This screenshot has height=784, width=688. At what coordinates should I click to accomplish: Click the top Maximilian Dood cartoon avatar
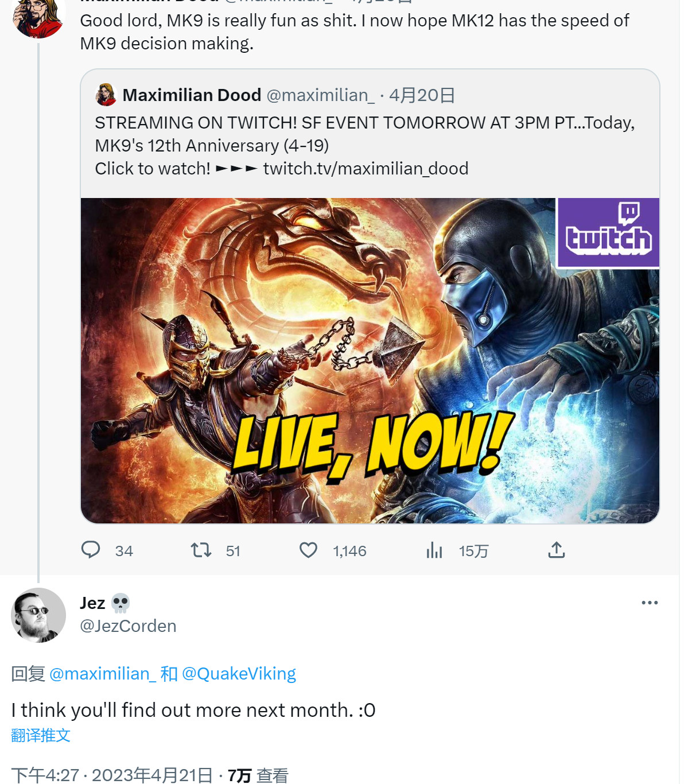38,17
